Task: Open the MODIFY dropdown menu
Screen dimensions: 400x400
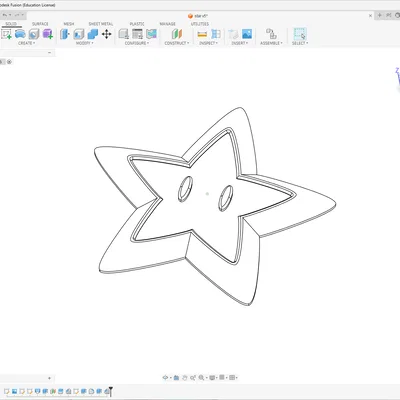Action: (x=85, y=43)
